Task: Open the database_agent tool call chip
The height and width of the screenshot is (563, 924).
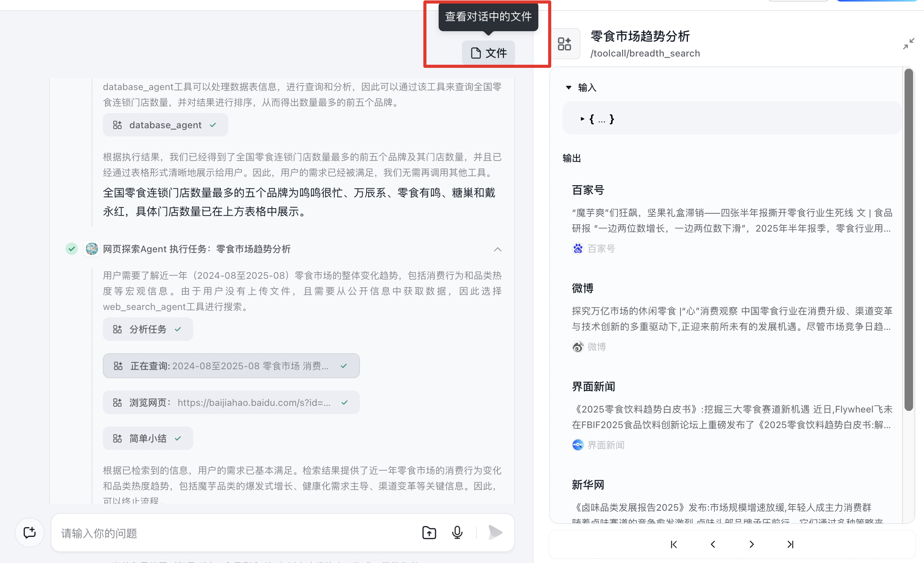Action: [165, 125]
